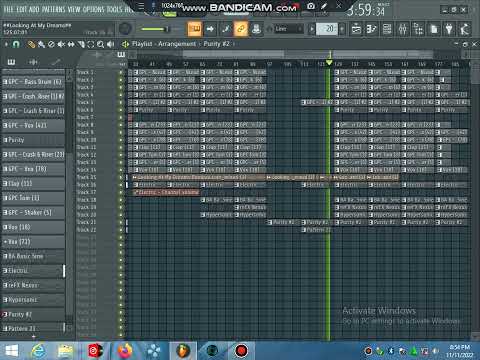
Task: Click the right arrow icon in recording panel
Action: pos(210,29)
